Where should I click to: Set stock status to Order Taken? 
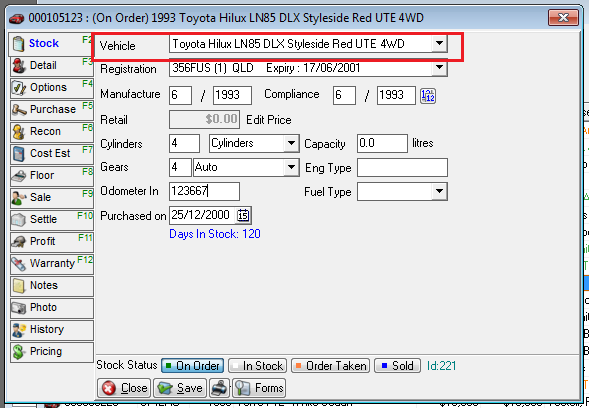point(331,366)
